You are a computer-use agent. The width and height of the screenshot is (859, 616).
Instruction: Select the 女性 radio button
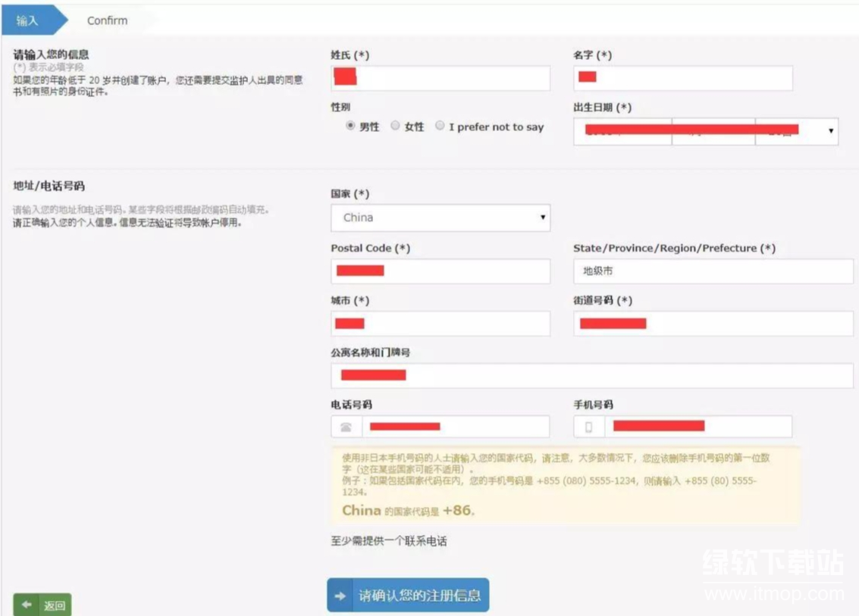tap(395, 127)
